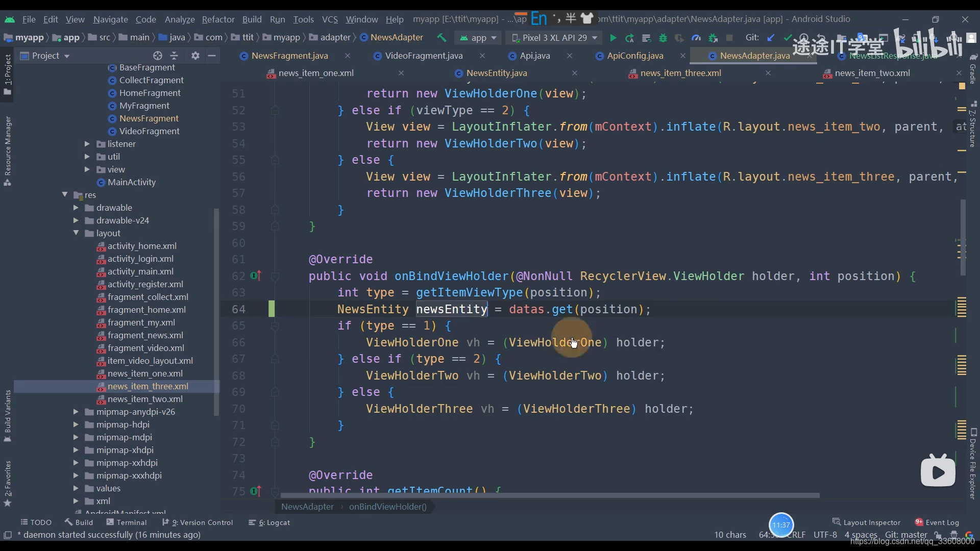Close the NewsFragment.java tab

348,56
